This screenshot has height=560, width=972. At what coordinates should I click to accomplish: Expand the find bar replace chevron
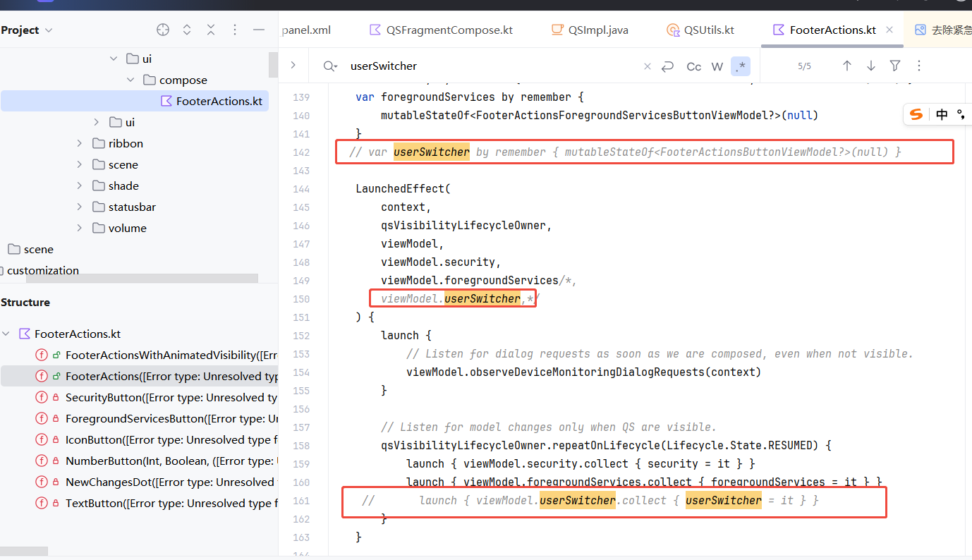(x=293, y=66)
